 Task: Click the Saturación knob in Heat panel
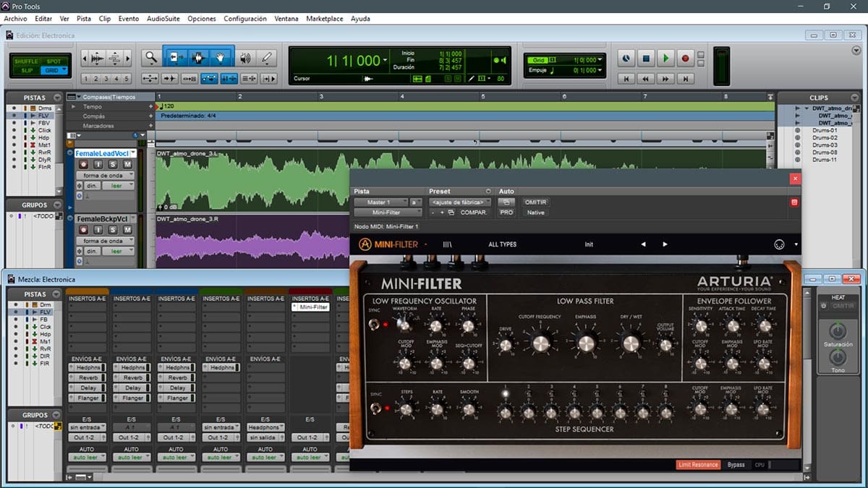point(838,332)
